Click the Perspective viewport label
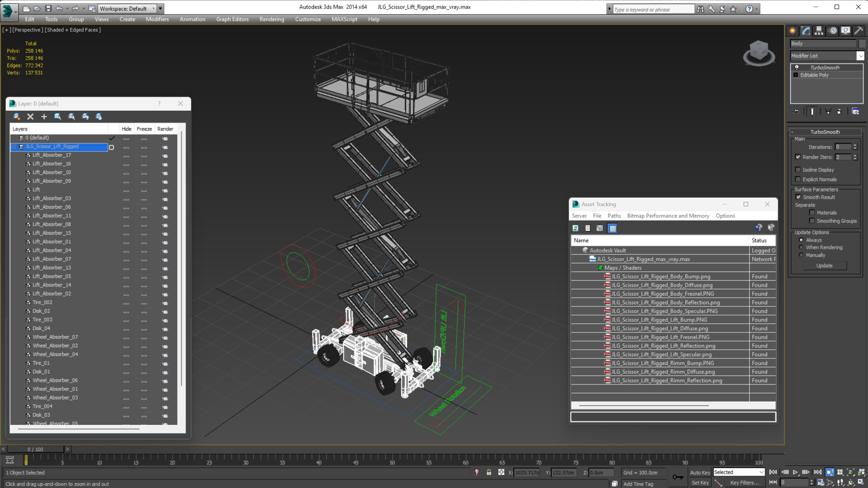Screen dimensions: 868x488 (x=27, y=29)
